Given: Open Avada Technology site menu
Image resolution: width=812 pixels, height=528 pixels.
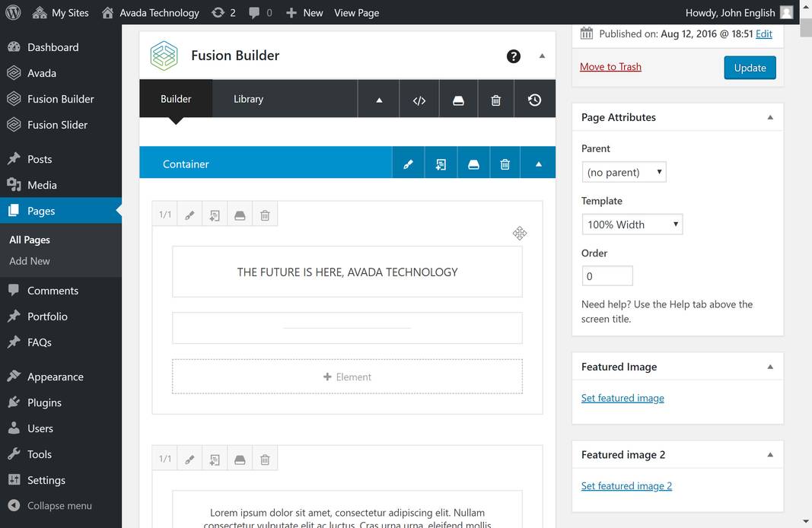Looking at the screenshot, I should [x=150, y=12].
